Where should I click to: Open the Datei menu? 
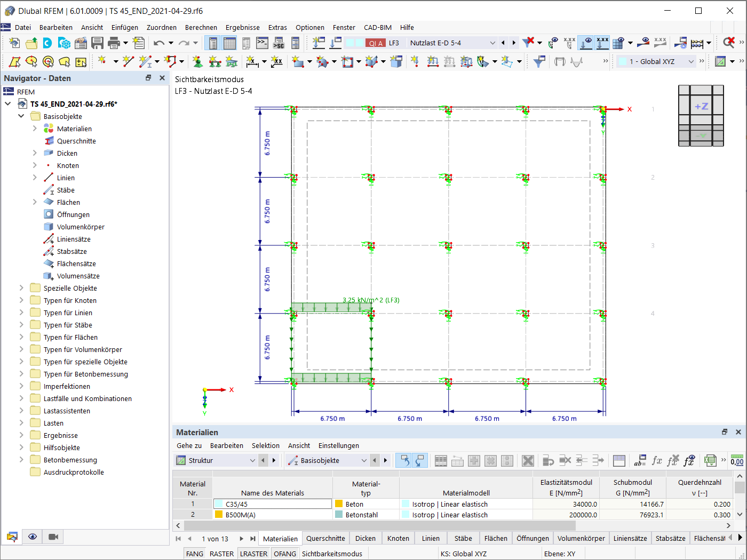23,27
